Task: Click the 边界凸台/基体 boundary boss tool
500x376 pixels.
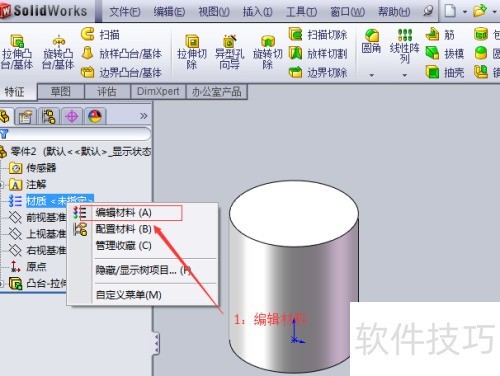Action: click(121, 72)
